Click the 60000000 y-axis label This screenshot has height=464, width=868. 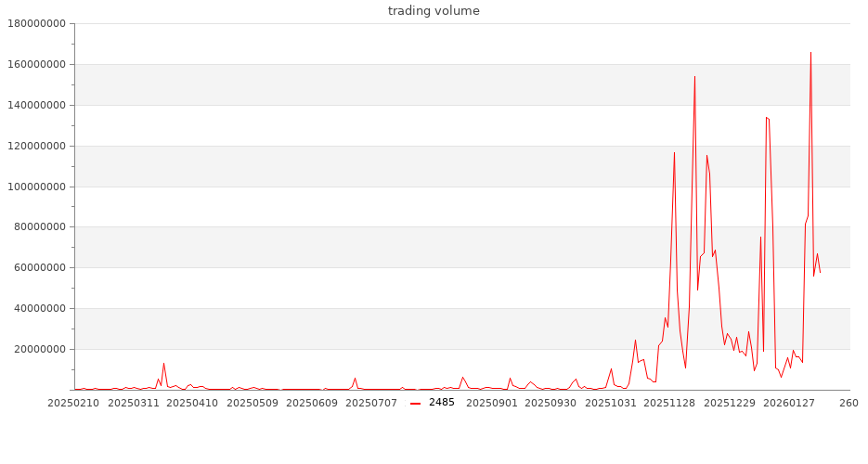(x=42, y=268)
